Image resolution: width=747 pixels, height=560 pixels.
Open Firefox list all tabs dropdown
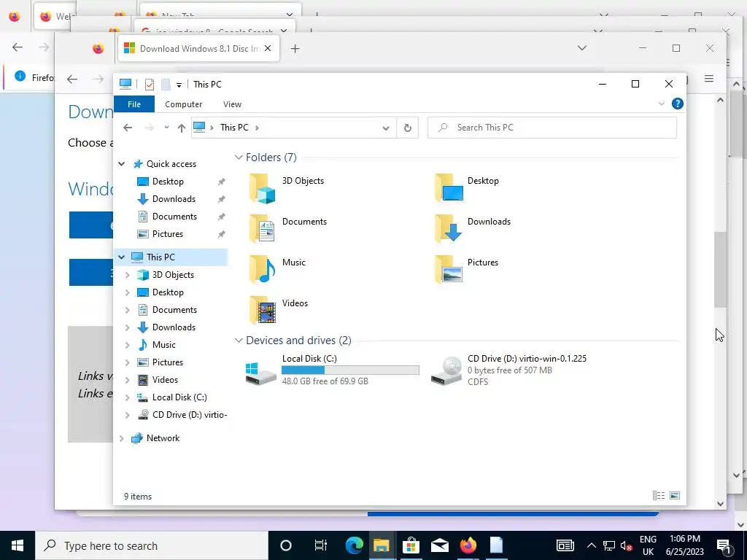(581, 48)
